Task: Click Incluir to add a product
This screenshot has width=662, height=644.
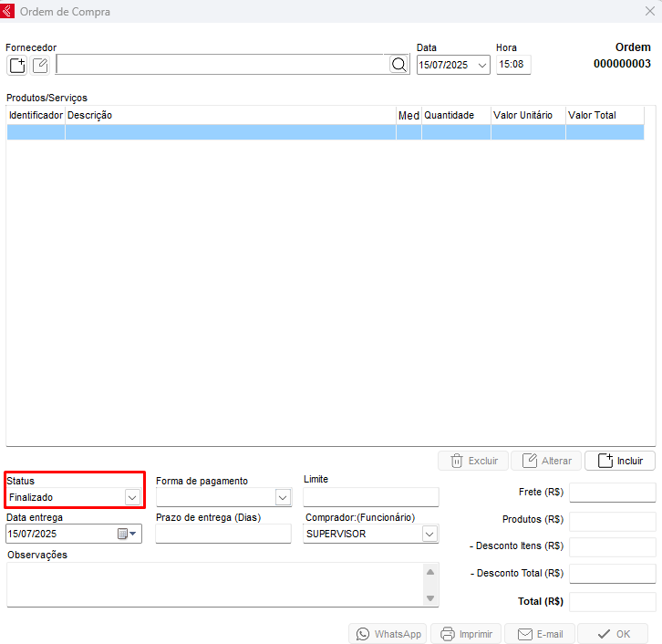Action: pos(620,461)
